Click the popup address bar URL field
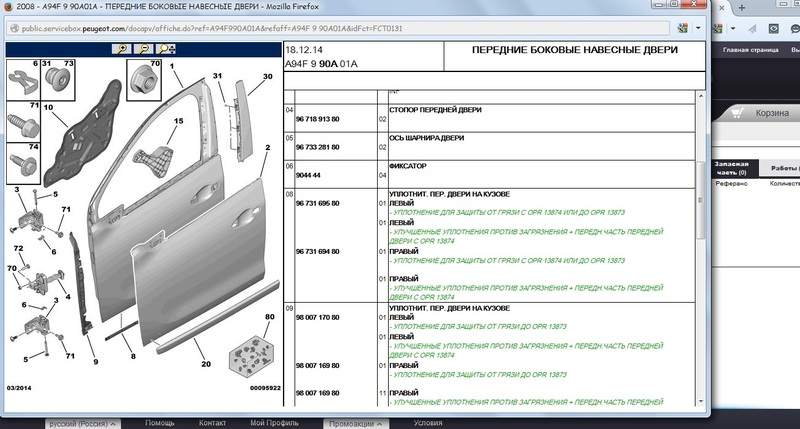 [337, 29]
